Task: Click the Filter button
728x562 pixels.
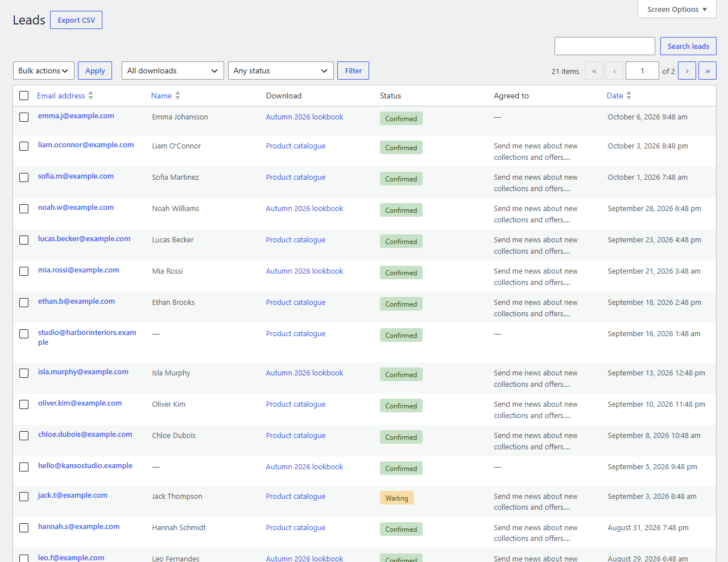Action: (353, 71)
